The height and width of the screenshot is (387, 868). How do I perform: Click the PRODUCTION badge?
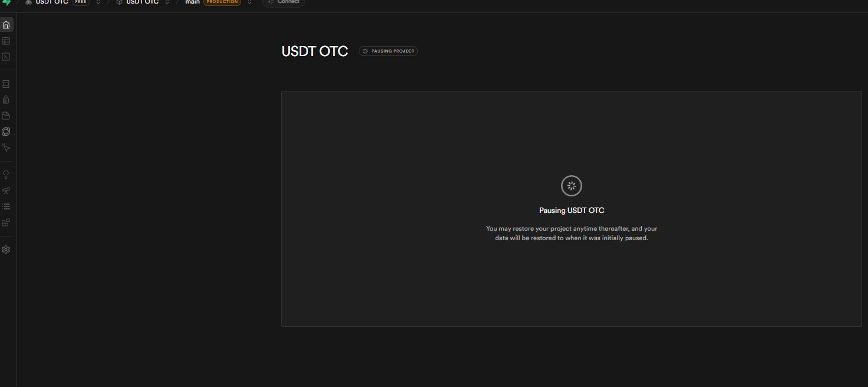point(222,2)
